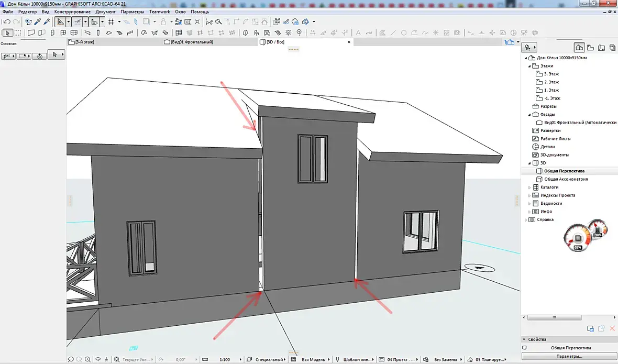Select the Curtain Wall grid tool
The image size is (618, 364).
click(x=179, y=32)
